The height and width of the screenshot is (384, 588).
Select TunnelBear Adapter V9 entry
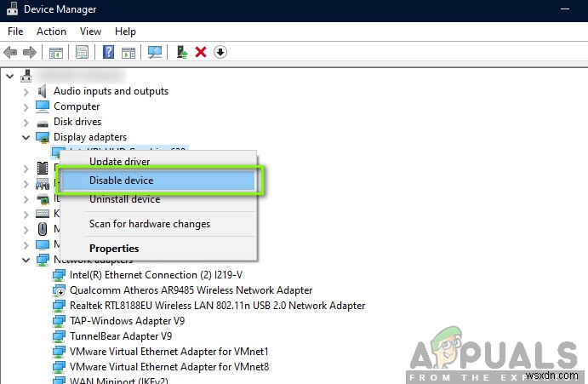[x=121, y=336]
